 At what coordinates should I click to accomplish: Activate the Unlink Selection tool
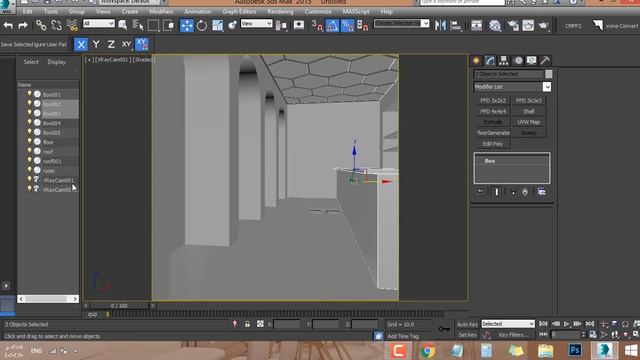(x=56, y=25)
